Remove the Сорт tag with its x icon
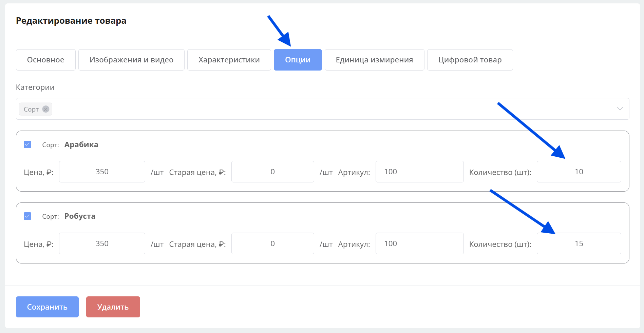Image resolution: width=644 pixels, height=333 pixels. point(46,109)
